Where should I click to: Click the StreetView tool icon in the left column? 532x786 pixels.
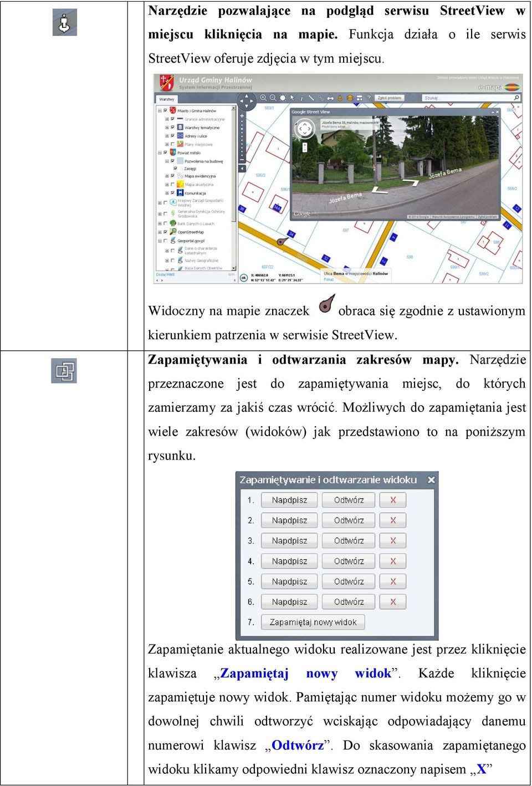(65, 23)
